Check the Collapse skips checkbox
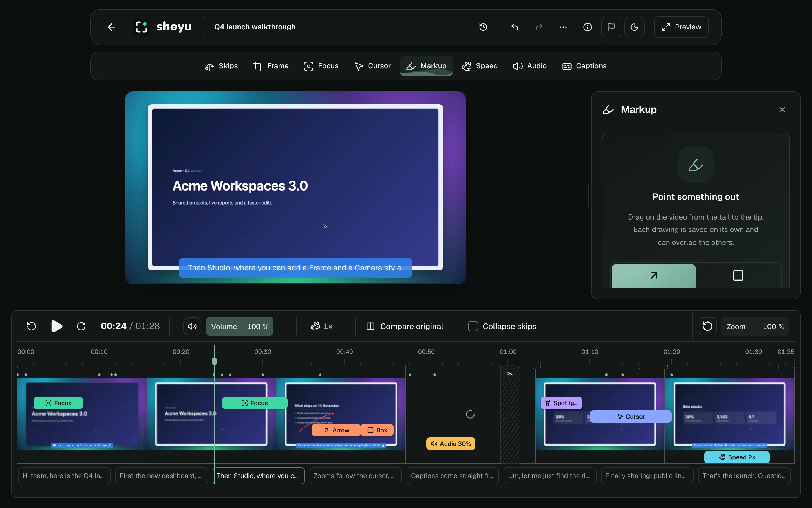Viewport: 812px width, 508px height. (x=473, y=326)
